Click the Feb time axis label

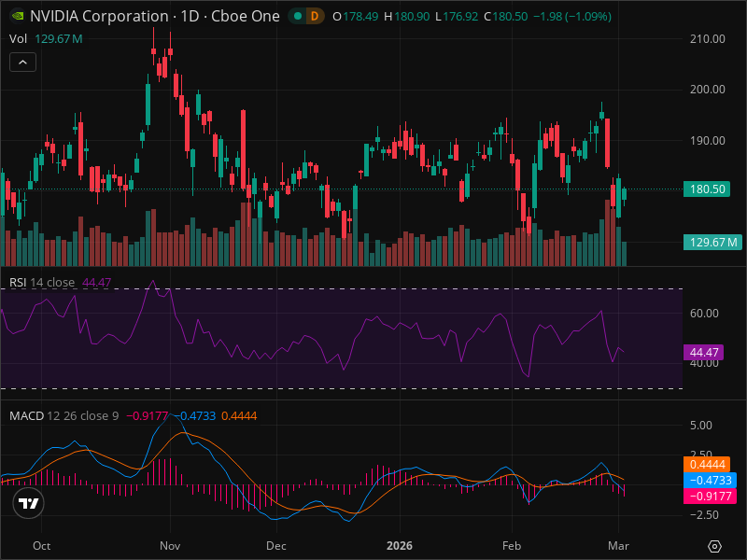pos(512,546)
